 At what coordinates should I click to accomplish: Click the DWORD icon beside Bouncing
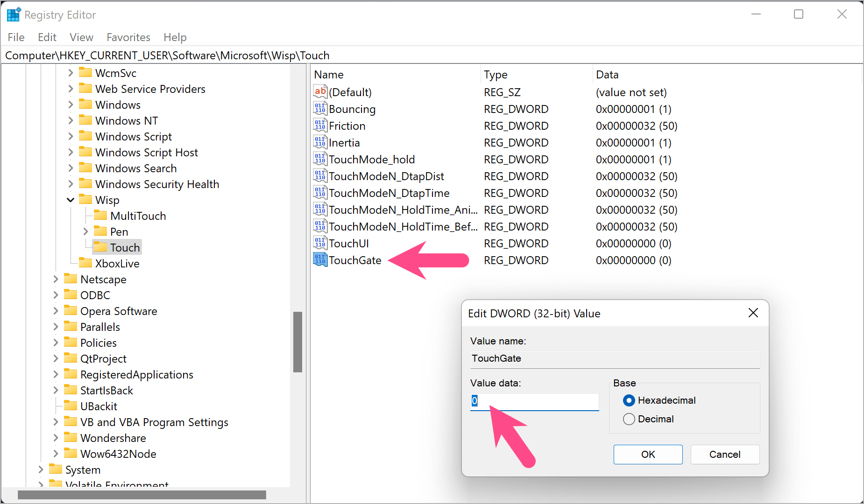pos(319,108)
